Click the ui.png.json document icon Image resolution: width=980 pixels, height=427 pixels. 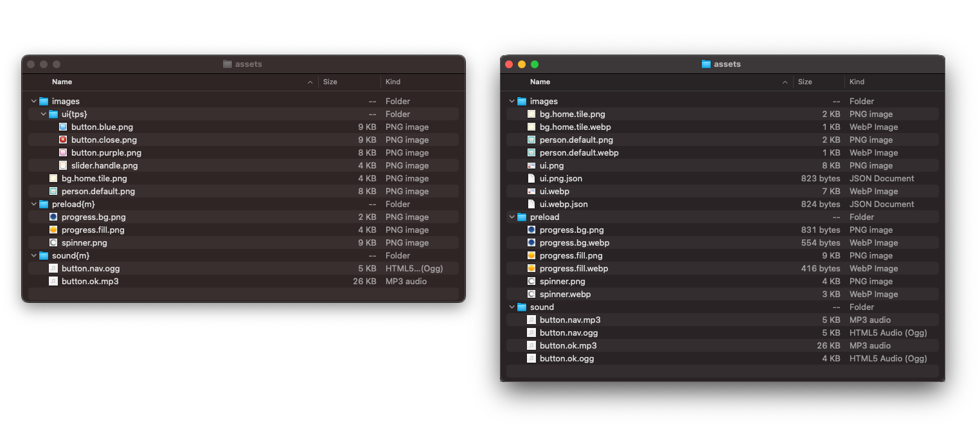(531, 178)
